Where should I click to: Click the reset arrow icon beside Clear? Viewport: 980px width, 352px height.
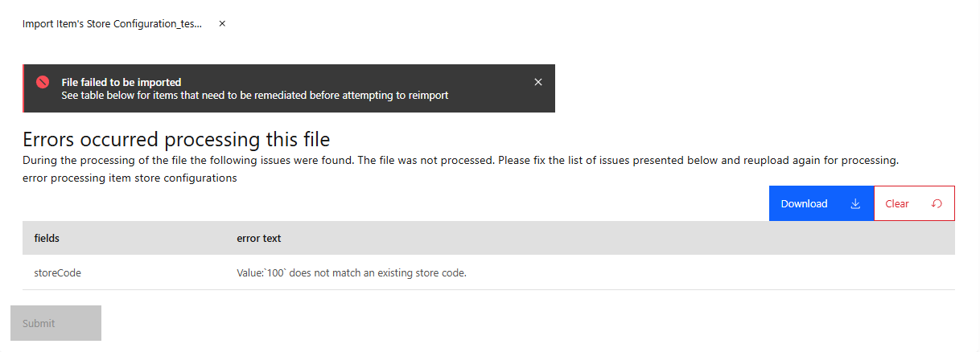pos(937,203)
